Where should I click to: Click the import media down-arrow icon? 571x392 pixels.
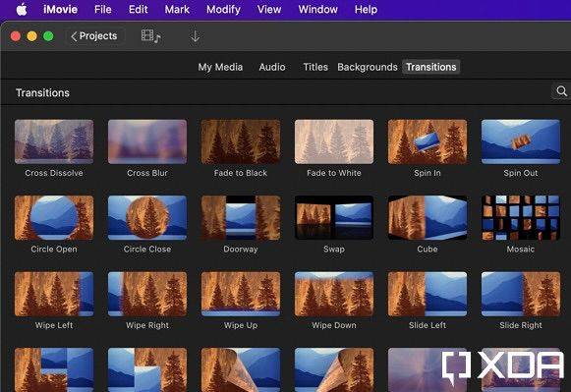[x=196, y=36]
